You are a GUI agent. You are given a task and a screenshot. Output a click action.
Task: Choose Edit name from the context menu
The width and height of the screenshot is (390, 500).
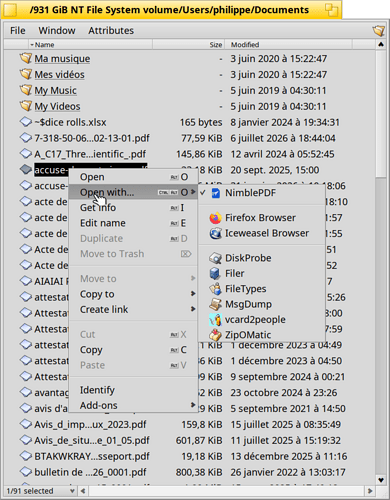(133, 223)
